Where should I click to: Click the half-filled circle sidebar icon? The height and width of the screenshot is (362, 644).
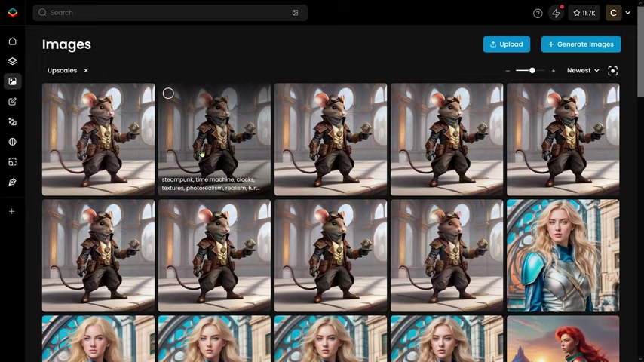point(12,142)
